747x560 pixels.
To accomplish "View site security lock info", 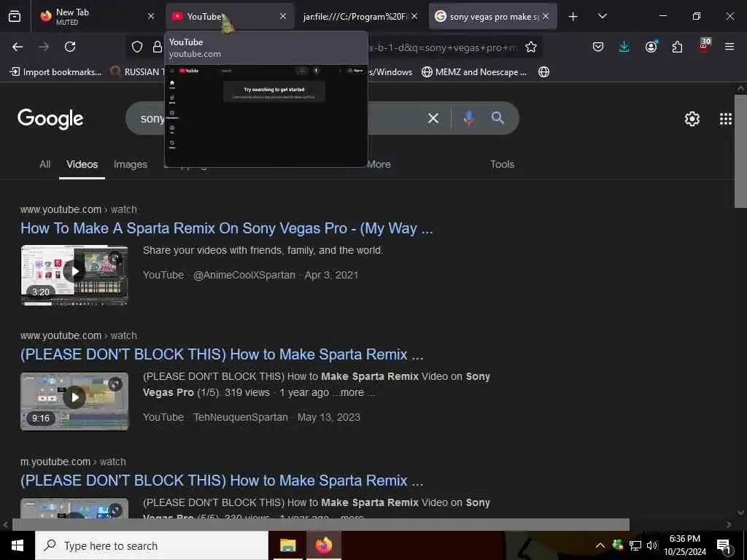I will [x=158, y=47].
